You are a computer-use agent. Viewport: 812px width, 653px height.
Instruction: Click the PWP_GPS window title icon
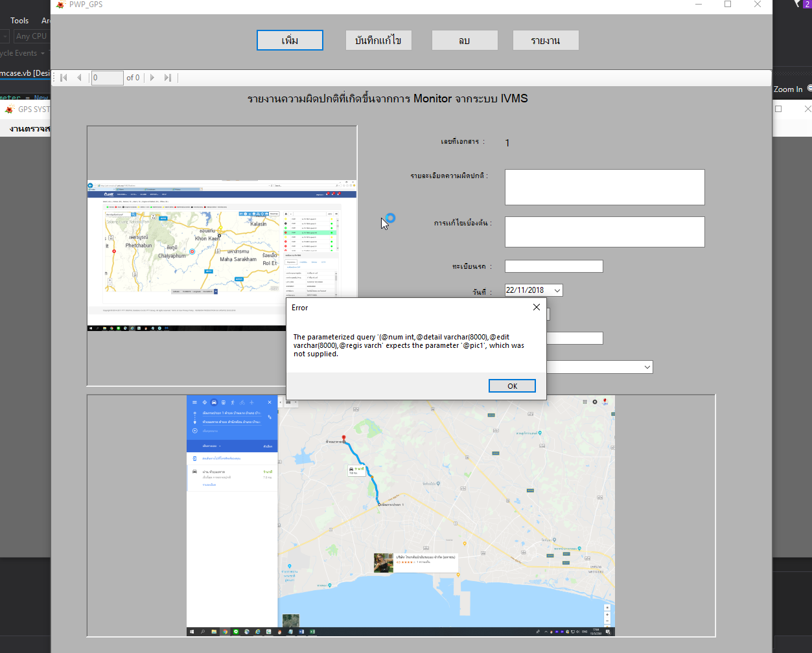pyautogui.click(x=60, y=5)
